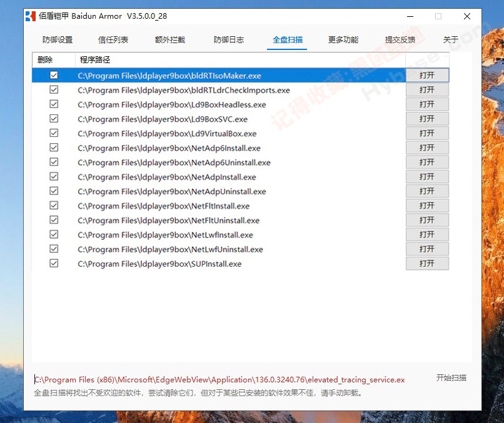Toggle checkbox for NetAdpUninstall.exe
Image resolution: width=504 pixels, height=423 pixels.
(x=54, y=191)
